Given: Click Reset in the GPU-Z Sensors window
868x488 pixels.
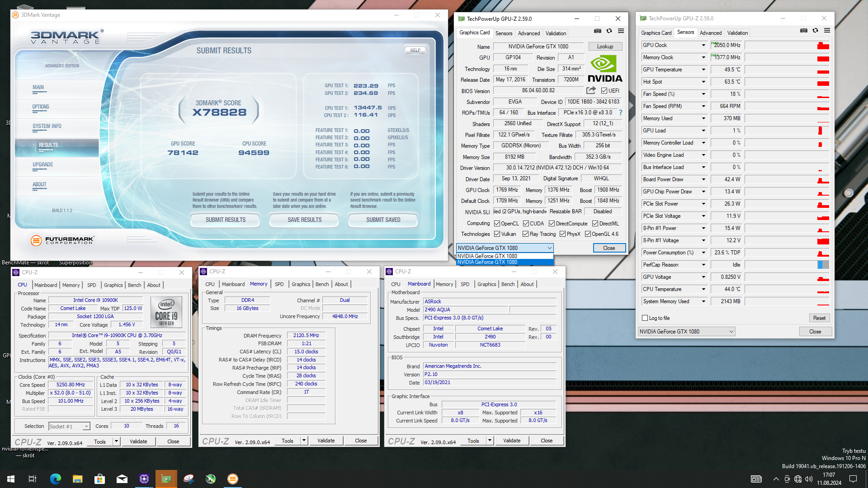Looking at the screenshot, I should [x=819, y=318].
